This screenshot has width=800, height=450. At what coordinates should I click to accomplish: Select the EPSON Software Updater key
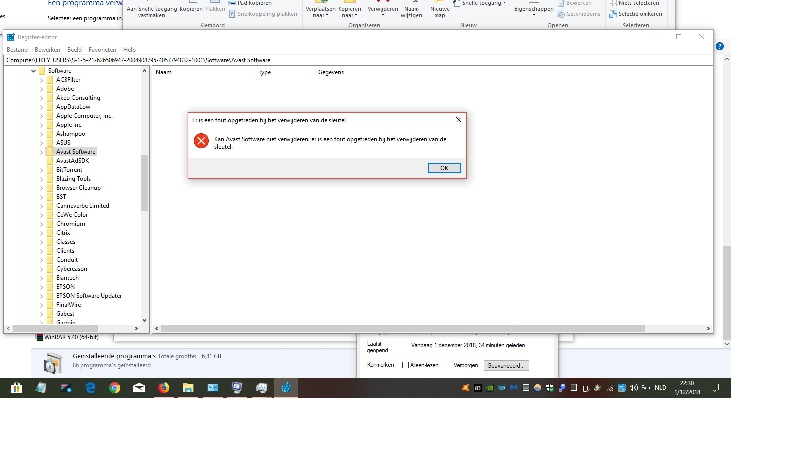pyautogui.click(x=89, y=295)
